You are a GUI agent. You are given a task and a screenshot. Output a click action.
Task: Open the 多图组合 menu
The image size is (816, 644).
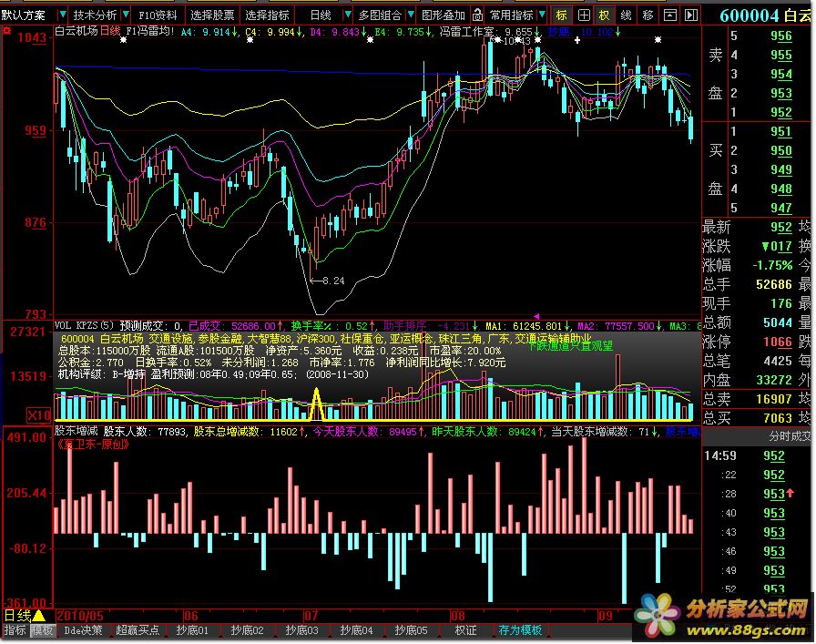pyautogui.click(x=380, y=15)
